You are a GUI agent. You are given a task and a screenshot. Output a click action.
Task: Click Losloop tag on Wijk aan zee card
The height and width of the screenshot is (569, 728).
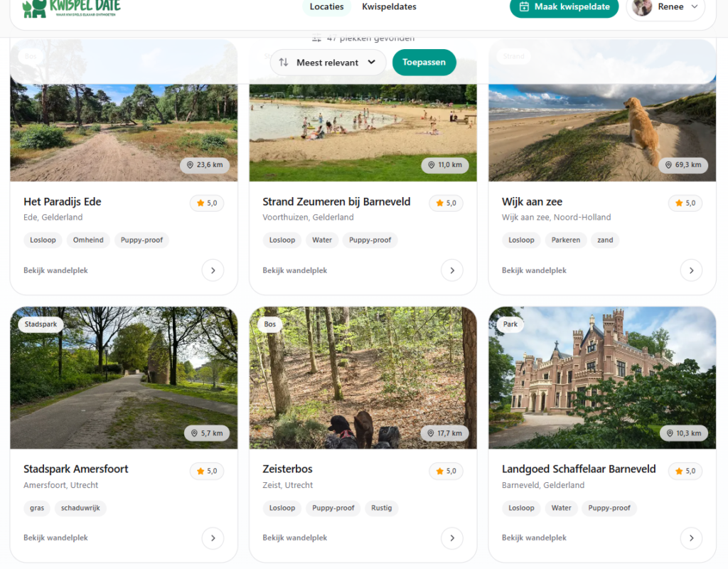521,240
